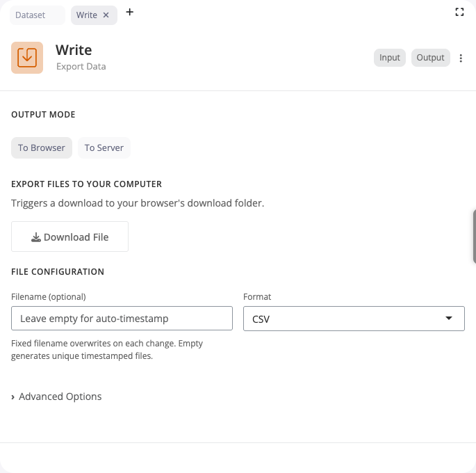Switch output mode to To Server
This screenshot has height=473, width=476.
pyautogui.click(x=104, y=147)
